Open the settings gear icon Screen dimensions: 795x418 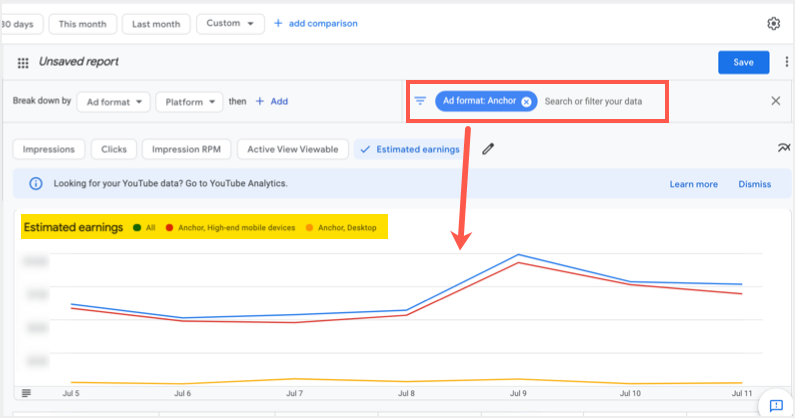click(x=773, y=23)
